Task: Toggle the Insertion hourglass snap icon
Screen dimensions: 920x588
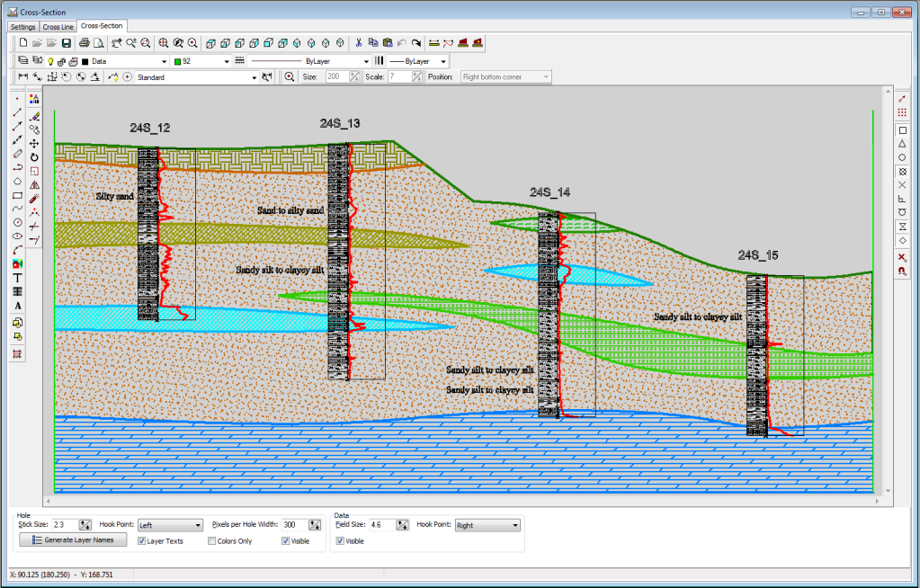Action: (902, 227)
